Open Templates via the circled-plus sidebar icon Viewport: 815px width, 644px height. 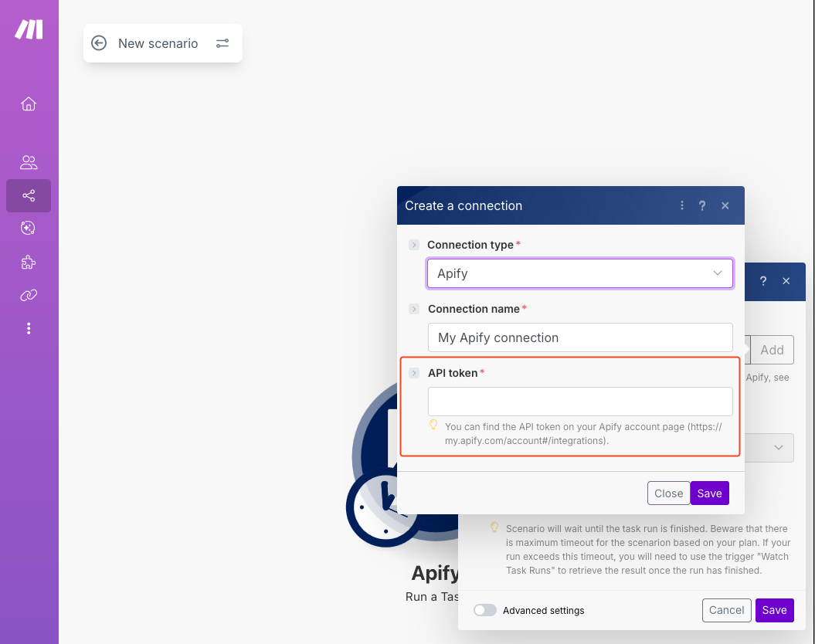tap(29, 228)
